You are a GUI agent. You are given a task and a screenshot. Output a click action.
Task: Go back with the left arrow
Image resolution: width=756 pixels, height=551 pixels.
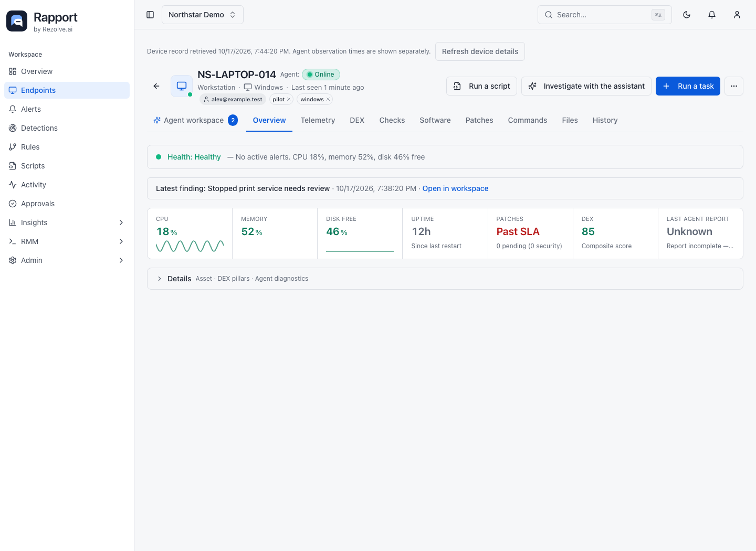156,86
